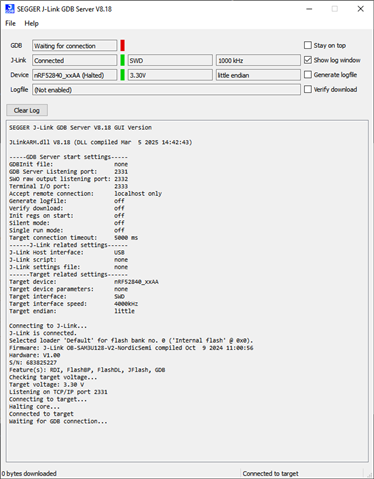
Task: Click the Logfile Not enabled field
Action: [166, 90]
